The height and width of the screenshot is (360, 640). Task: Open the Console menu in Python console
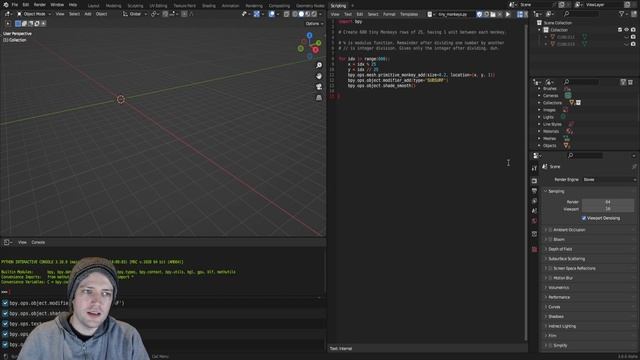[38, 242]
